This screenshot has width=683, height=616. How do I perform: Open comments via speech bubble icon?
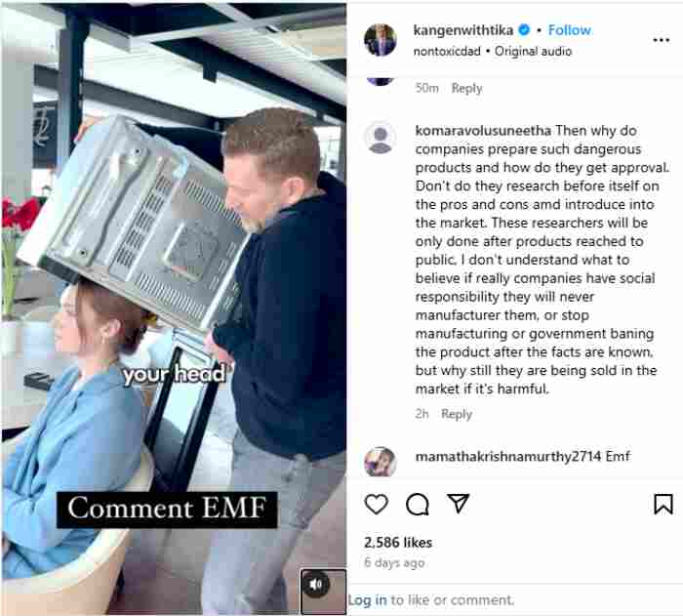tap(418, 505)
